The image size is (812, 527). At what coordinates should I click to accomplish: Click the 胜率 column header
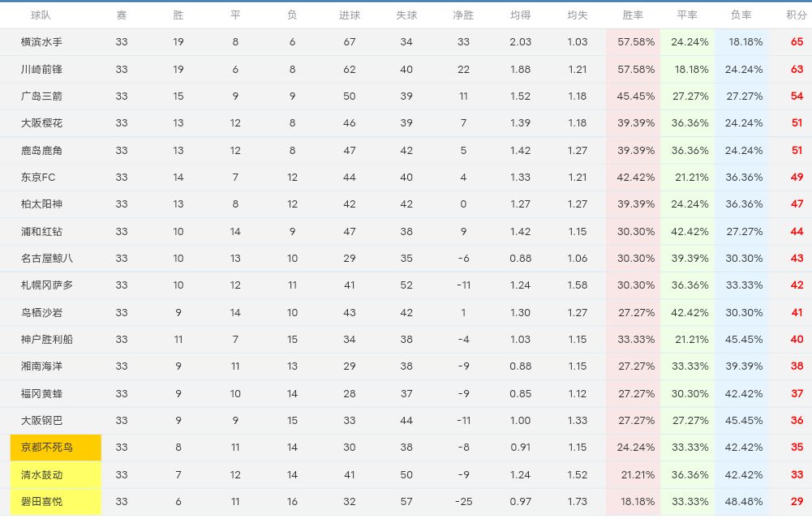click(x=633, y=15)
